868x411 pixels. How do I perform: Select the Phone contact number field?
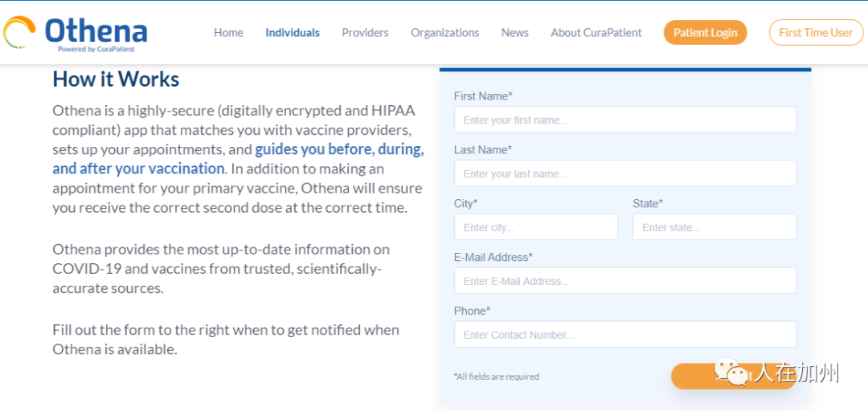click(625, 334)
